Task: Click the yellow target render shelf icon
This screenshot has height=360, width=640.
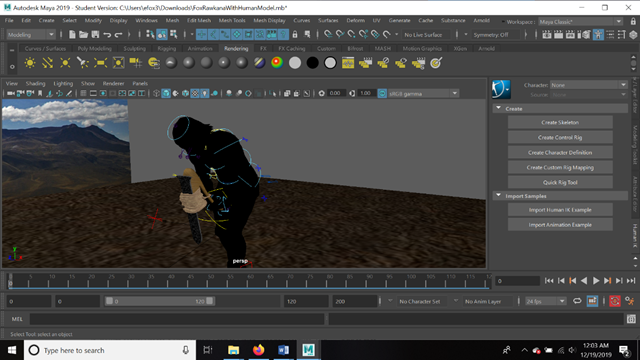Action: coord(436,63)
